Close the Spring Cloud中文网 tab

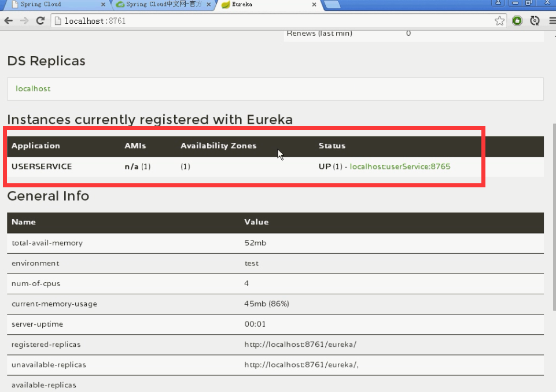click(208, 5)
